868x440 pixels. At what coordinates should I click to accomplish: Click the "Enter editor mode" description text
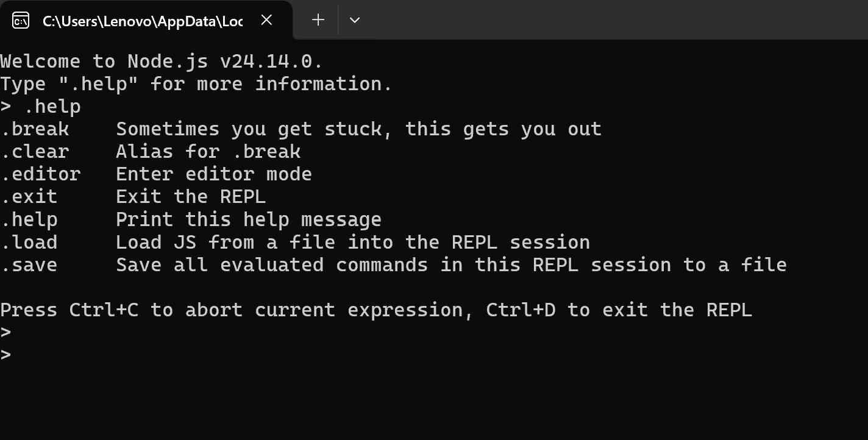214,174
